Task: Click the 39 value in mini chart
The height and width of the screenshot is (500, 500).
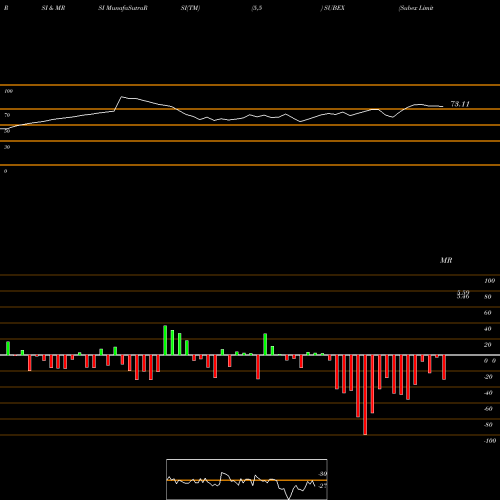Action: click(x=323, y=474)
